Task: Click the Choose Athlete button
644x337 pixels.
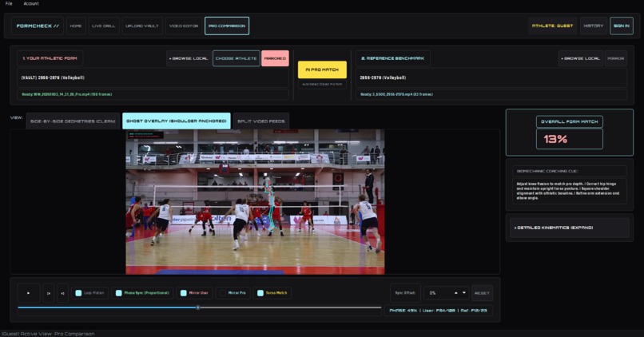Action: coord(237,58)
